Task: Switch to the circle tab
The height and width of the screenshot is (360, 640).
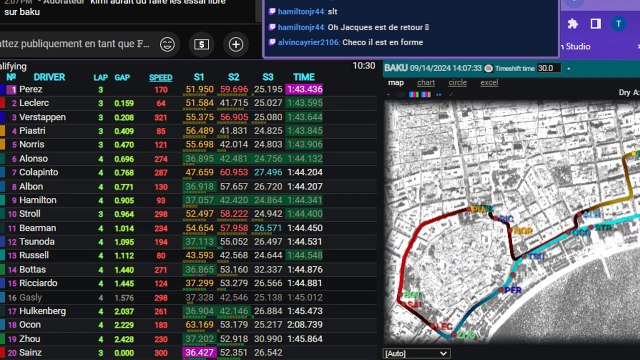Action: coord(457,82)
